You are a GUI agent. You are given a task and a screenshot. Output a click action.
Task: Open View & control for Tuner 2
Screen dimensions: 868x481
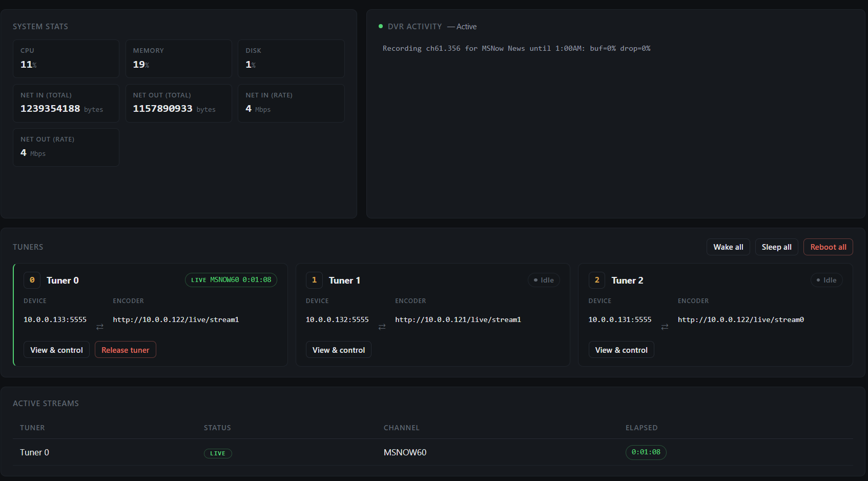tap(621, 350)
